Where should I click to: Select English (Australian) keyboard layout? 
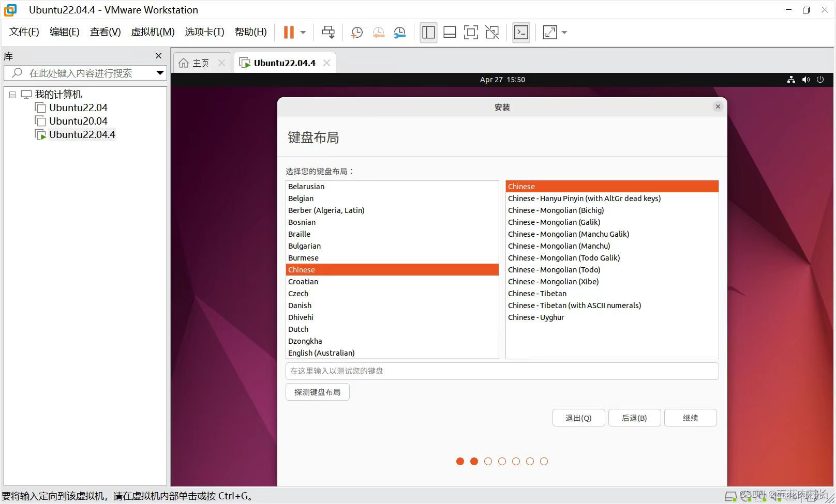[x=392, y=353]
